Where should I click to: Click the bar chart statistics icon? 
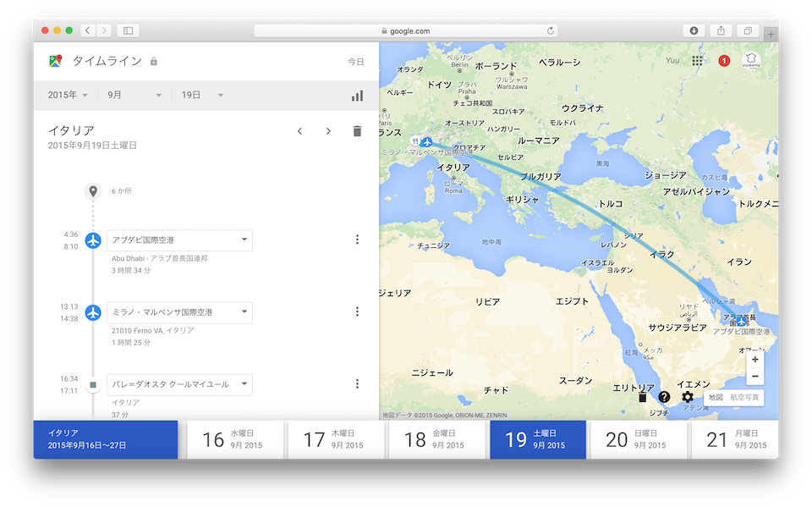[x=357, y=96]
